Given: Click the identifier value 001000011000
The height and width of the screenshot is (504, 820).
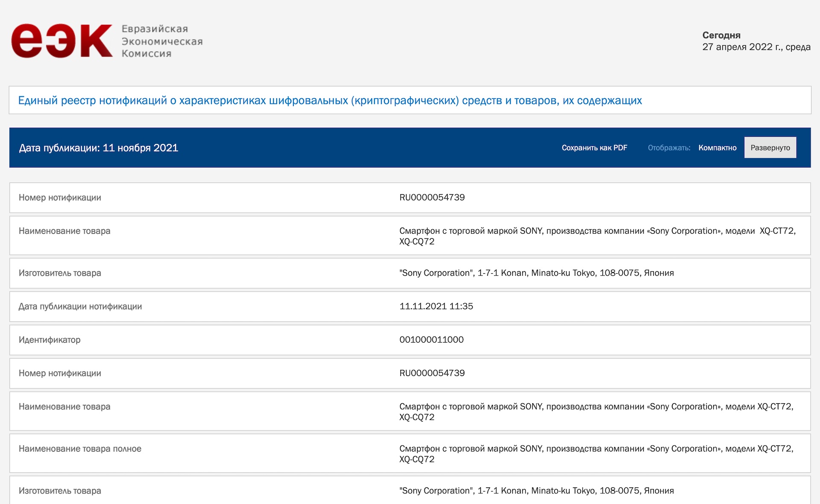Looking at the screenshot, I should pos(431,340).
